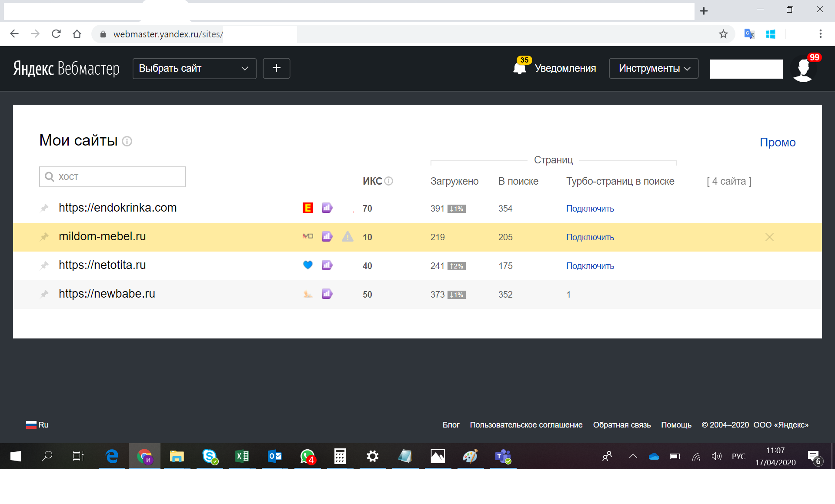This screenshot has height=504, width=835.
Task: Click warning triangle icon on mildom-mebel.ru row
Action: click(x=347, y=237)
